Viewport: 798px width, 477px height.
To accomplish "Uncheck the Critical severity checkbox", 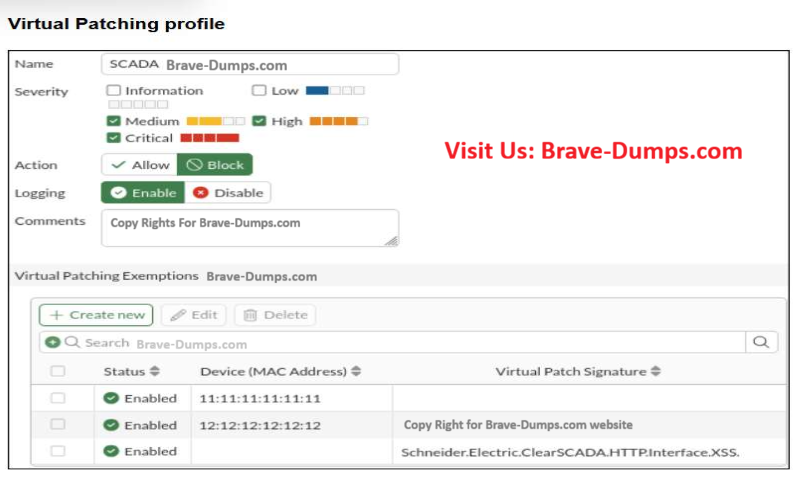I will 114,138.
